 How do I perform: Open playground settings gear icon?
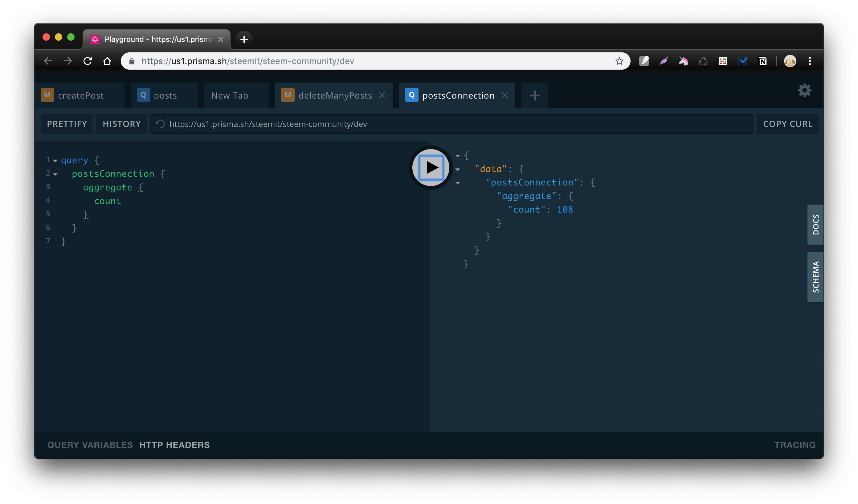[x=805, y=91]
